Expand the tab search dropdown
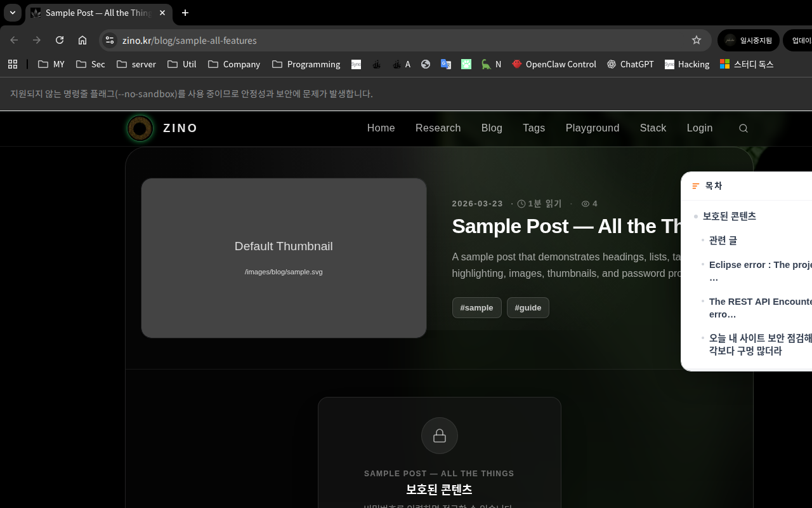This screenshot has height=508, width=812. 13,13
